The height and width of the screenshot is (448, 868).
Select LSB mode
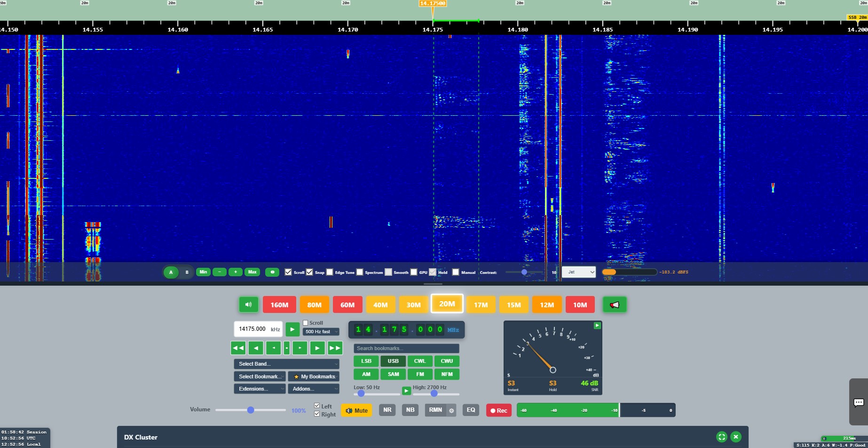(366, 361)
